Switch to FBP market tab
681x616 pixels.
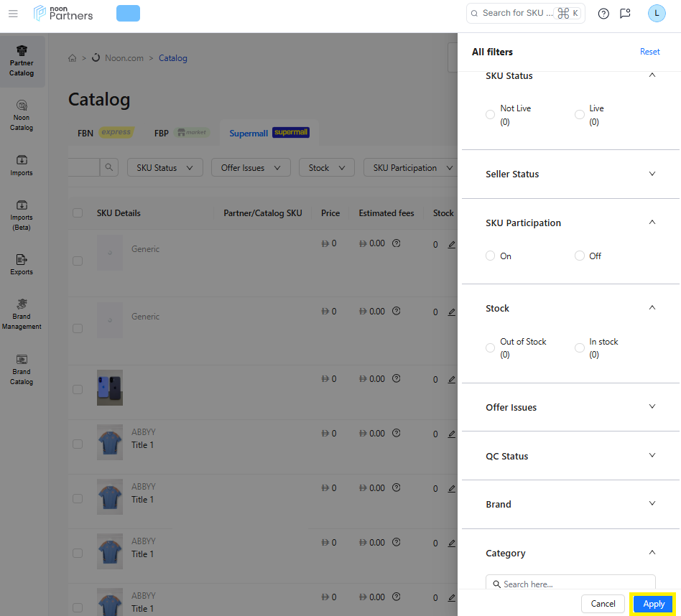point(182,133)
